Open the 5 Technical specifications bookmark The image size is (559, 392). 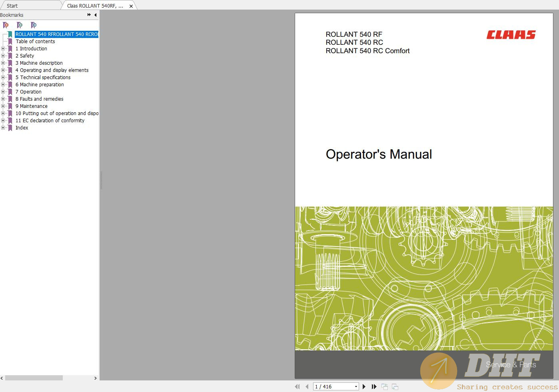[43, 78]
